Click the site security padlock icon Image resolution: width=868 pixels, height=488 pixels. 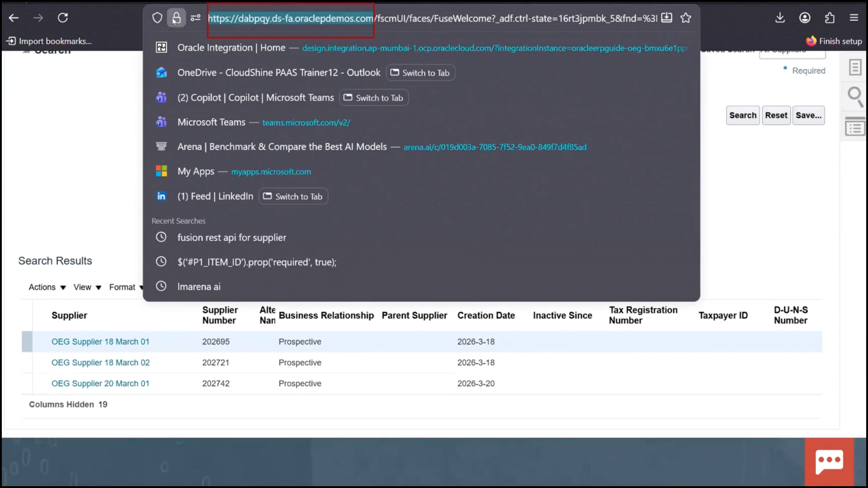176,18
